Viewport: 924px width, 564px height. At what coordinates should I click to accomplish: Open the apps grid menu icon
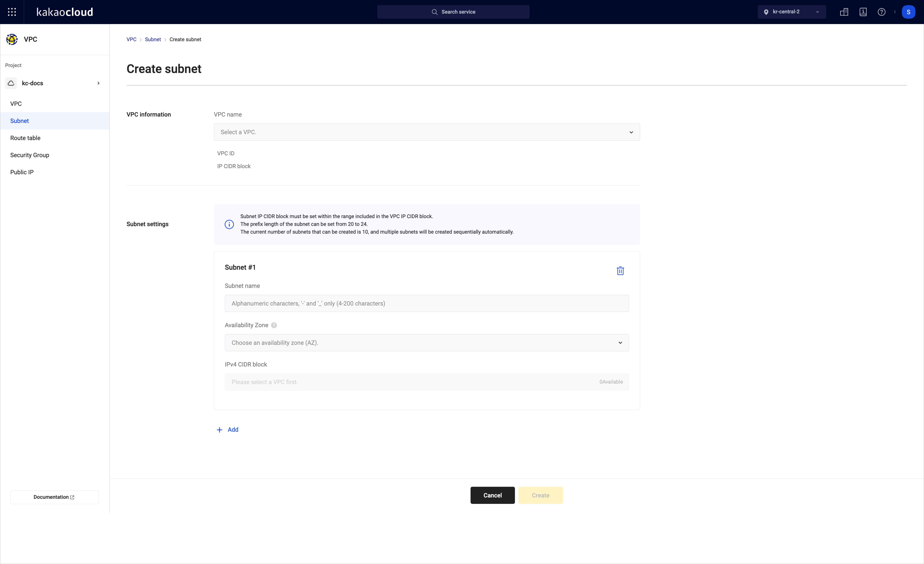[12, 12]
